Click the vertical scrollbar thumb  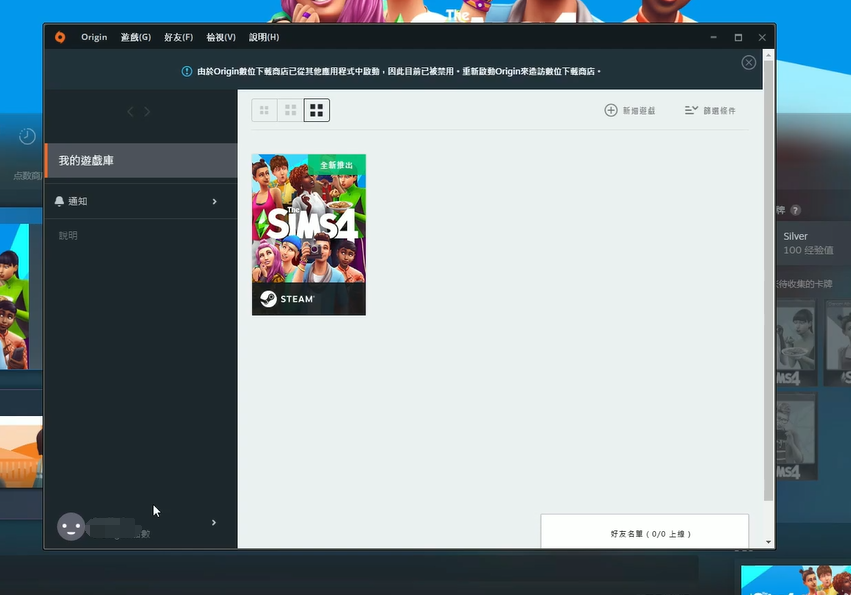pyautogui.click(x=768, y=281)
